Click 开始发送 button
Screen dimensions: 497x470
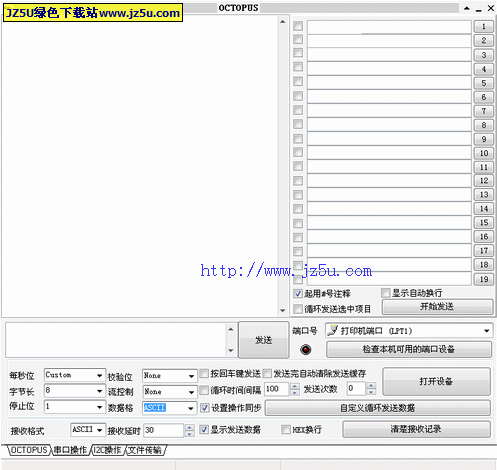pyautogui.click(x=437, y=306)
